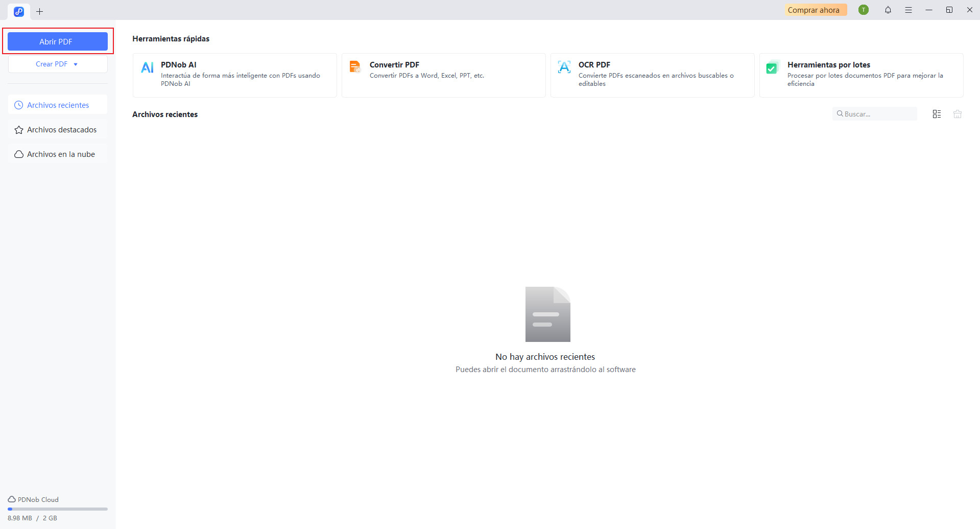Click No hay archivos recientes text
The width and height of the screenshot is (980, 529).
(545, 357)
